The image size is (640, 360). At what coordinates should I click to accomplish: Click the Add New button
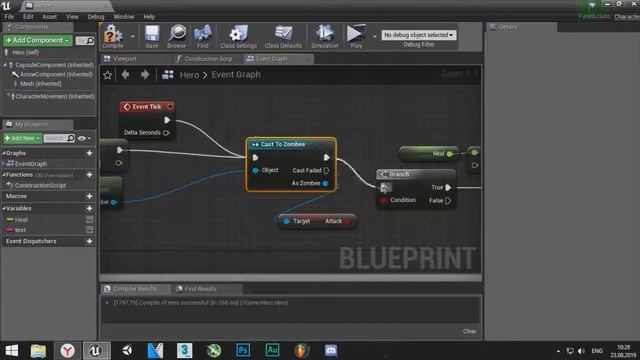pos(22,138)
